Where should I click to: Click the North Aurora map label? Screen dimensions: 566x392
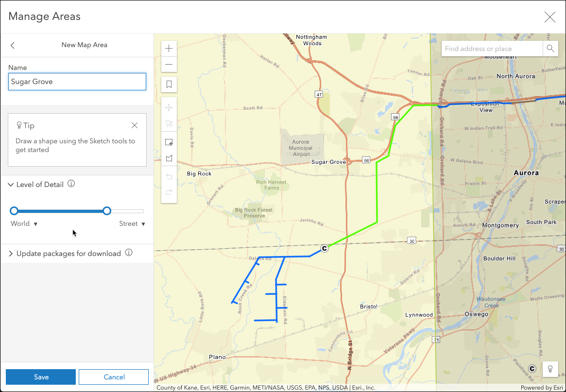tap(516, 76)
